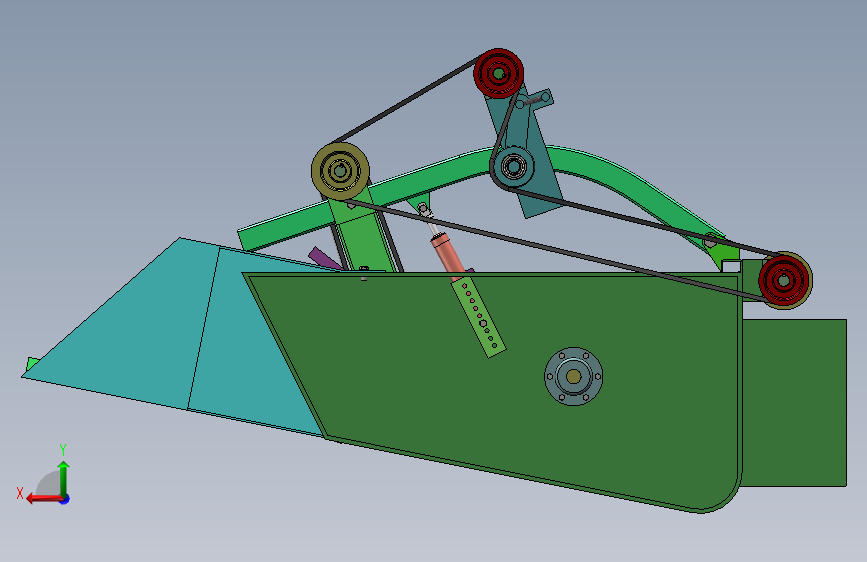Select the red pulley at the rear right

(784, 280)
